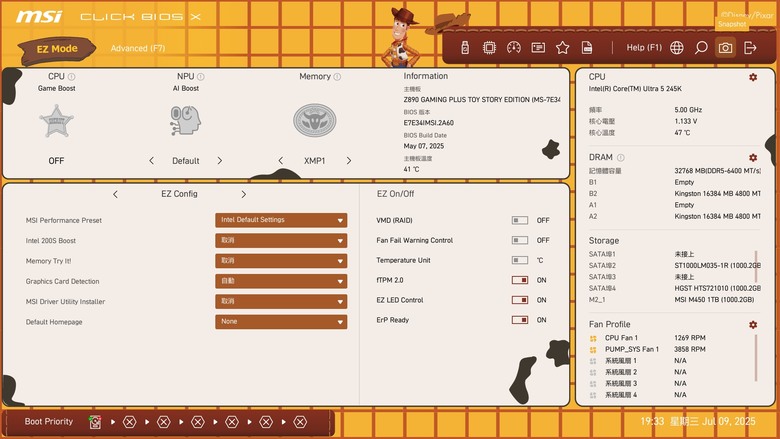This screenshot has height=439, width=780.
Task: Open language globe icon
Action: [x=677, y=48]
